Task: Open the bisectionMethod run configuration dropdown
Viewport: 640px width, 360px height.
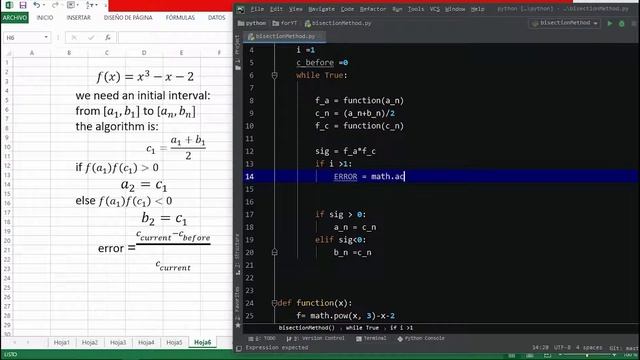Action: click(564, 23)
